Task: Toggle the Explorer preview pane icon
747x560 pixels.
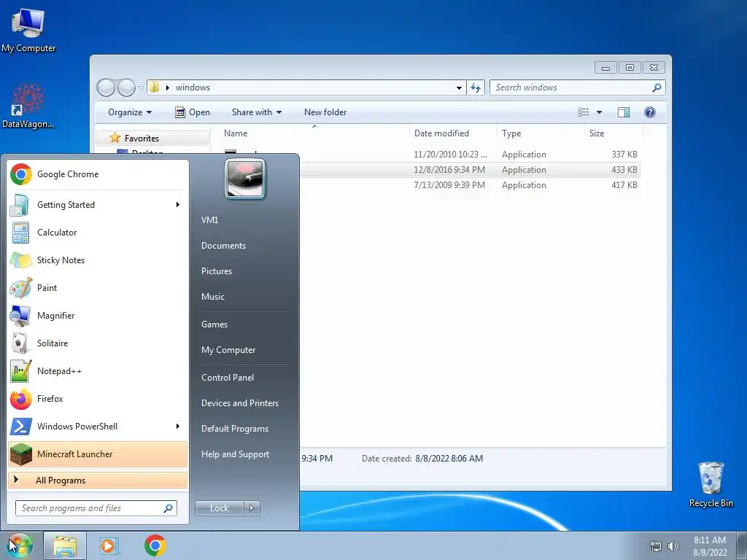Action: (624, 112)
